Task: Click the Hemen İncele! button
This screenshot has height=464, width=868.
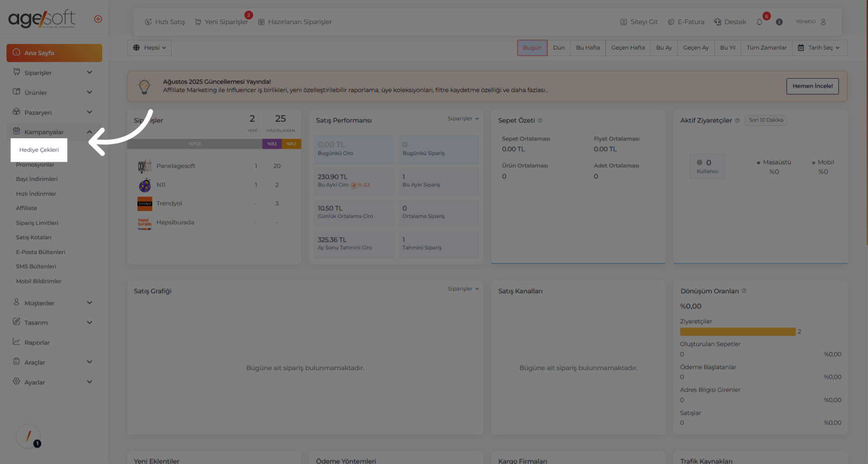Action: (x=812, y=86)
